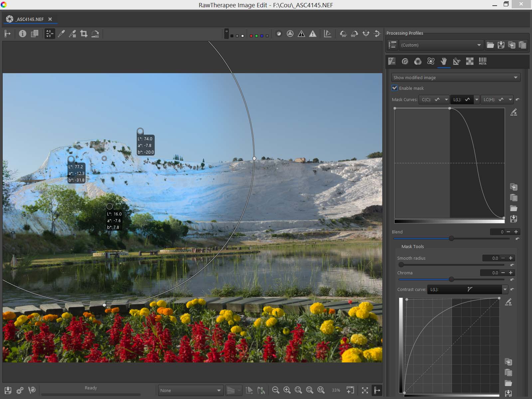Select the Straighten / fine rotation tool
Image resolution: width=532 pixels, height=399 pixels.
[x=95, y=34]
